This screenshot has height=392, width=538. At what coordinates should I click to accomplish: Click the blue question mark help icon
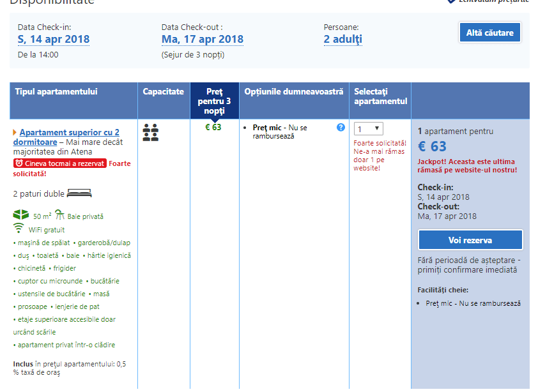click(341, 127)
